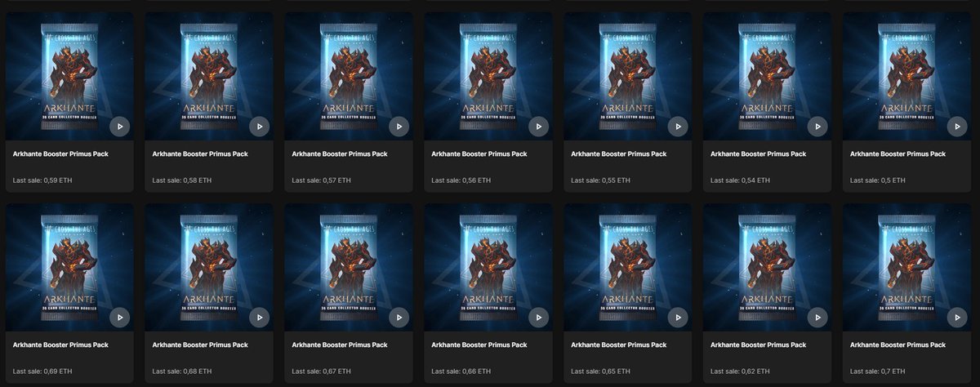980x387 pixels.
Task: Play the pack video with last sale 0,66 ETH
Action: click(538, 318)
